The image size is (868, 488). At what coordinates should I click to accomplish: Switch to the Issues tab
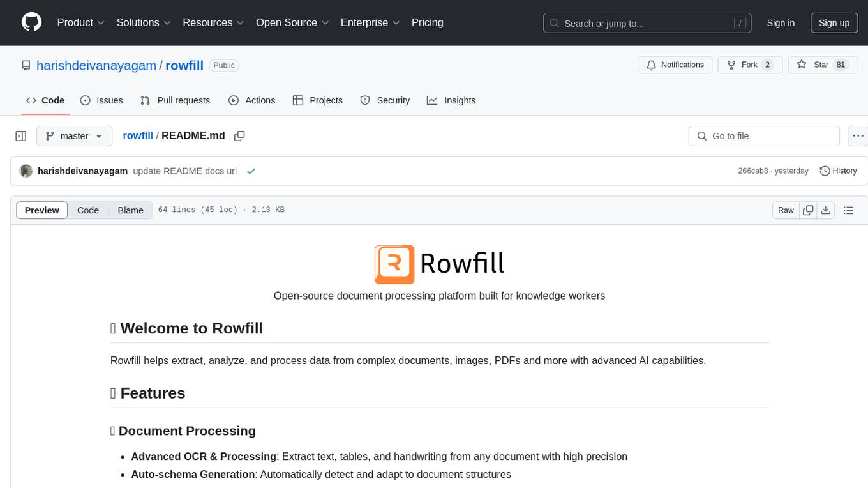pyautogui.click(x=101, y=100)
